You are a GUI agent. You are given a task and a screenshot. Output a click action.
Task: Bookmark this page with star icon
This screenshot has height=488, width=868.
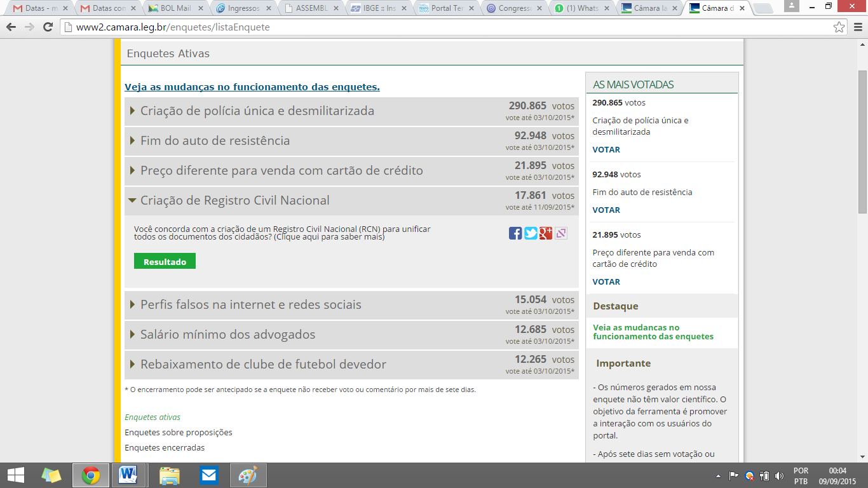click(x=839, y=27)
